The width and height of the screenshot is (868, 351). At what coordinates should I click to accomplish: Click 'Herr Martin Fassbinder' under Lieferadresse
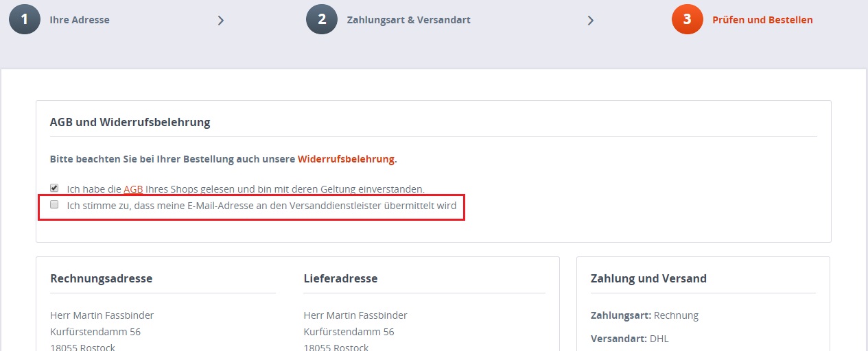pyautogui.click(x=355, y=315)
